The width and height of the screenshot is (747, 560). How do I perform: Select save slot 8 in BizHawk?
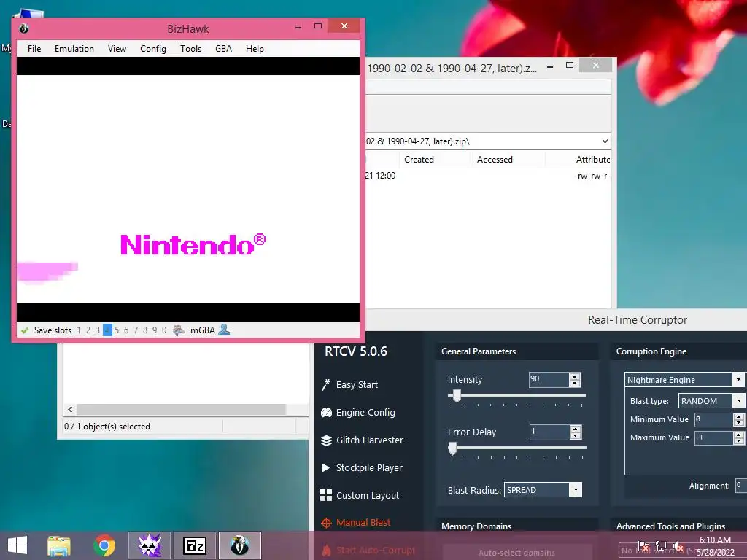(145, 330)
